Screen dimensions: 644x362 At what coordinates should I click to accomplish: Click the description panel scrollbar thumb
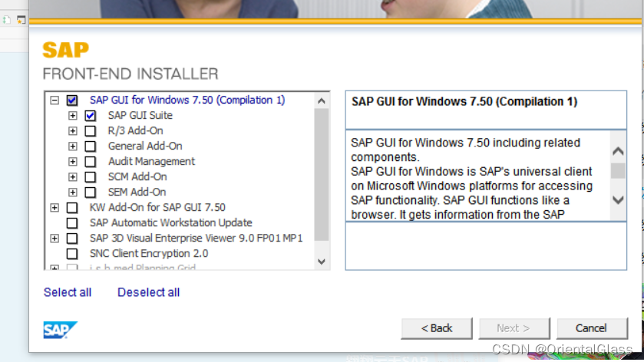618,171
